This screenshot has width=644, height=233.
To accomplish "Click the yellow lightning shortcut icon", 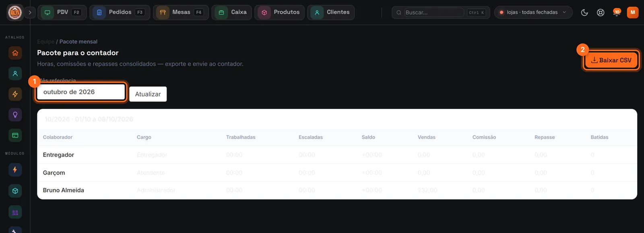I will coord(15,94).
